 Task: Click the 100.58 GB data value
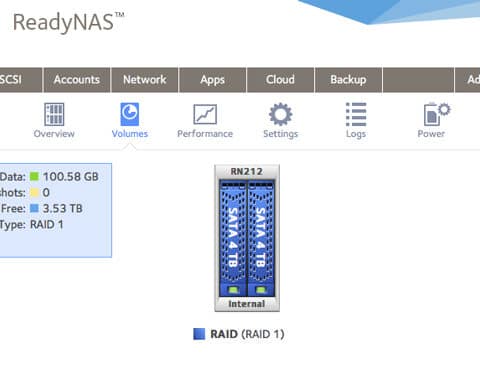tap(71, 177)
